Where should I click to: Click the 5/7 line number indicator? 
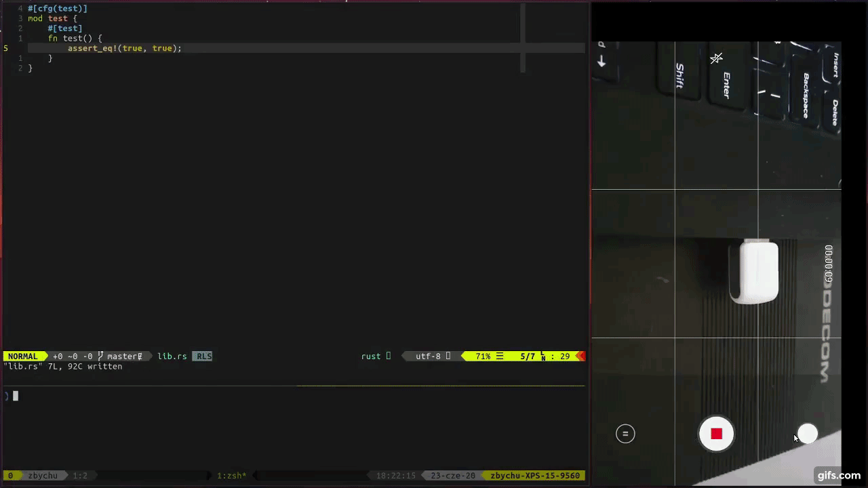click(528, 356)
